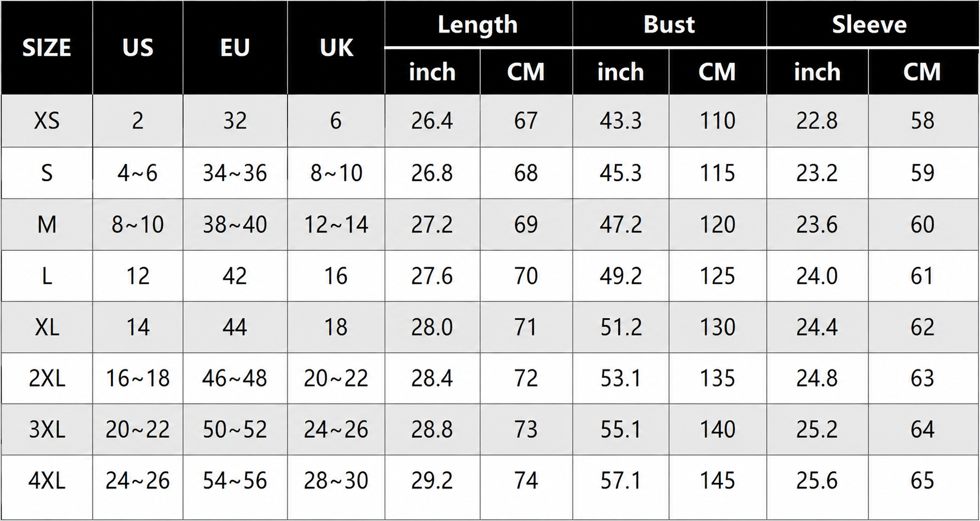The height and width of the screenshot is (521, 980).
Task: Click the 2XL size cell
Action: (47, 378)
